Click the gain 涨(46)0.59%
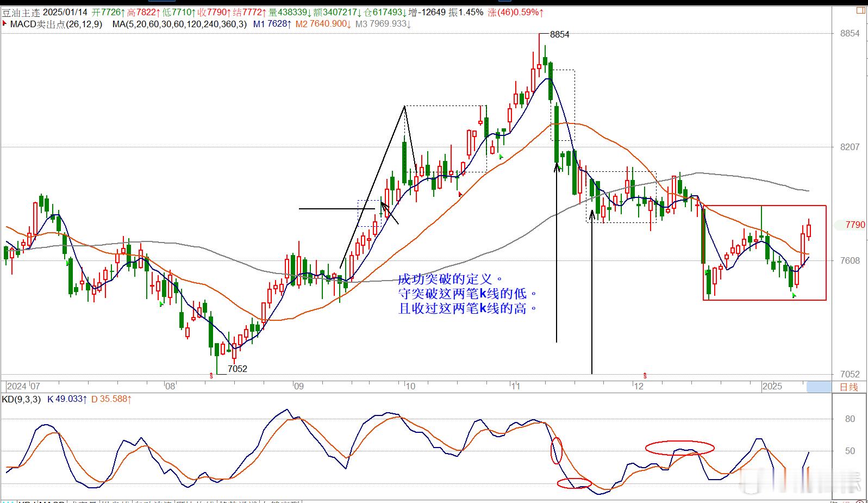The width and height of the screenshot is (868, 503). pyautogui.click(x=516, y=12)
